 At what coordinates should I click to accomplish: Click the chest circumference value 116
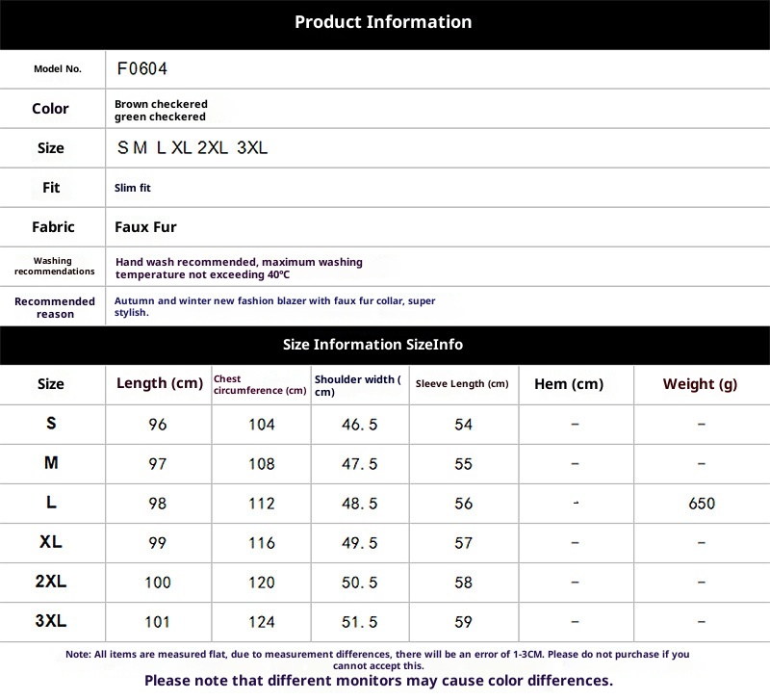pos(261,543)
